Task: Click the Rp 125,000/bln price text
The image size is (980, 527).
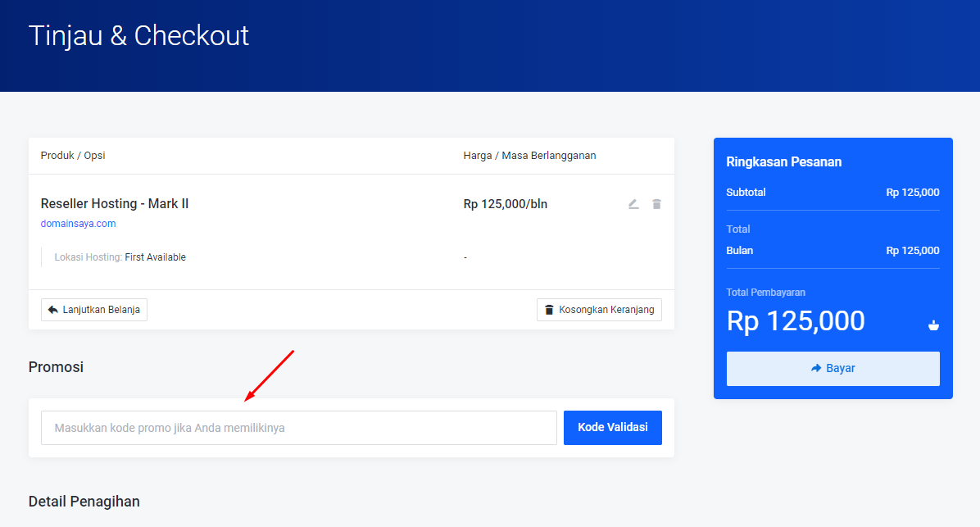Action: (505, 204)
